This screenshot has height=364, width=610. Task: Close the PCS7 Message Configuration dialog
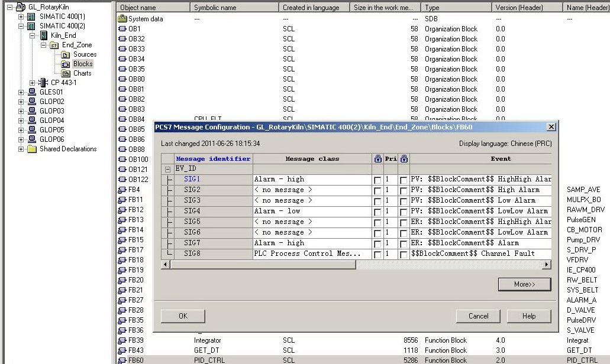(x=551, y=127)
